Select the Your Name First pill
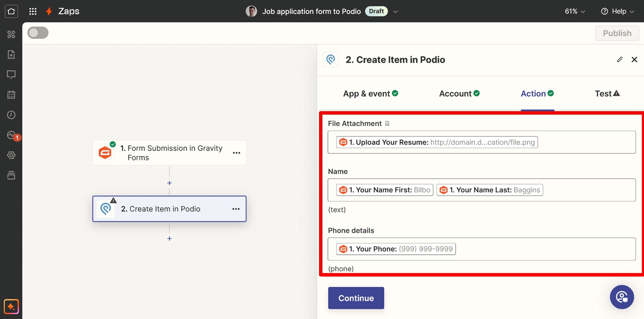The image size is (644, 319). [x=385, y=190]
